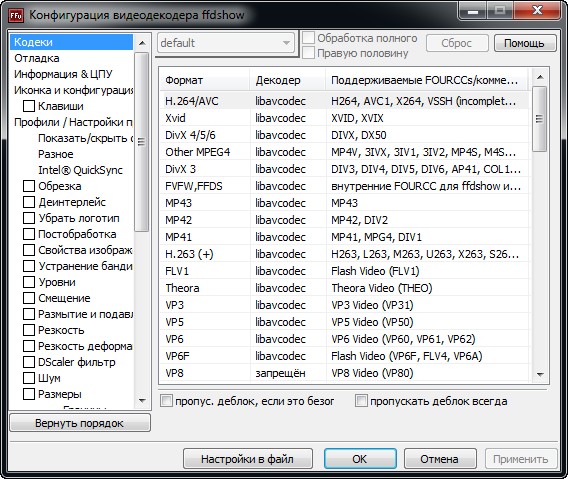Click Поддерживаемые FOURCCs column header
Screen dimensions: 568x479
[427, 80]
